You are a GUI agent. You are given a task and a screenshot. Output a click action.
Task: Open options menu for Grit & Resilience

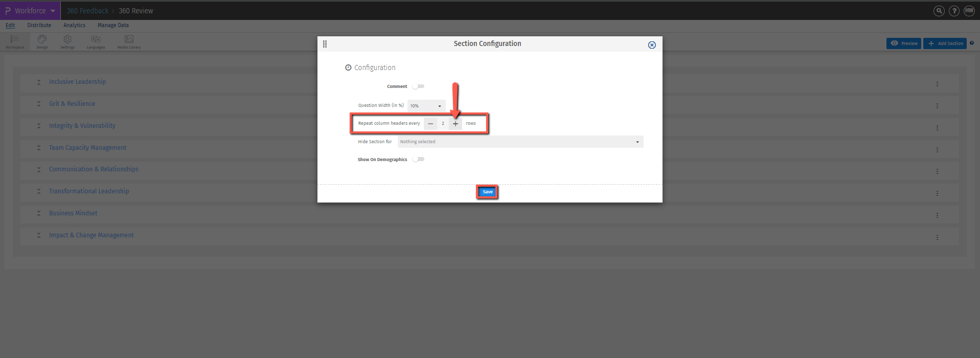(937, 106)
